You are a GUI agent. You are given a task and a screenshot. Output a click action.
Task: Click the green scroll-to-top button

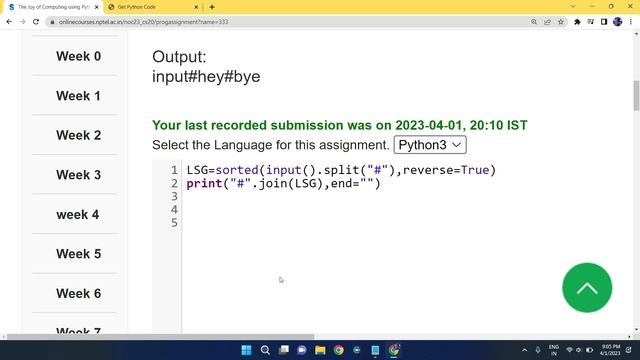tap(587, 288)
